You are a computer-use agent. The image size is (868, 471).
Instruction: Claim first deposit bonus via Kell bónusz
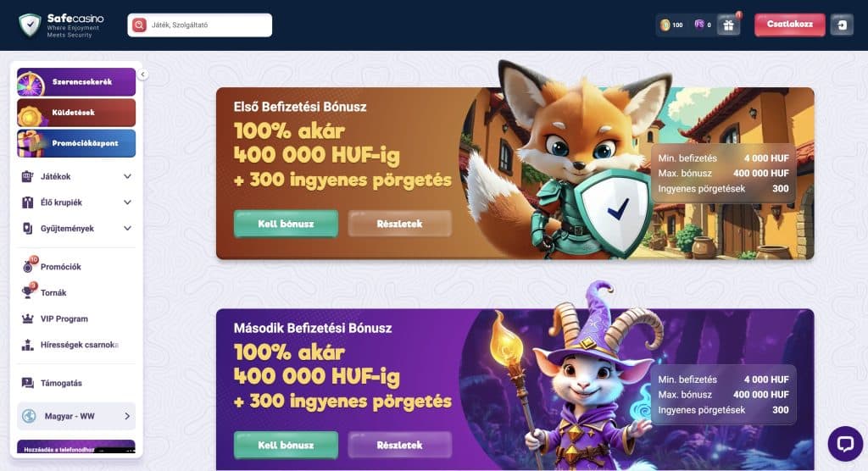(286, 224)
